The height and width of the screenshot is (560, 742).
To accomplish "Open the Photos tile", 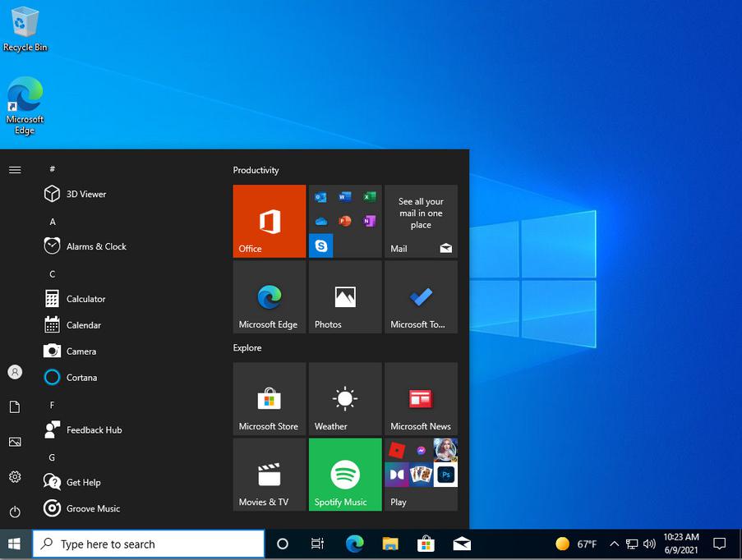I will point(344,297).
